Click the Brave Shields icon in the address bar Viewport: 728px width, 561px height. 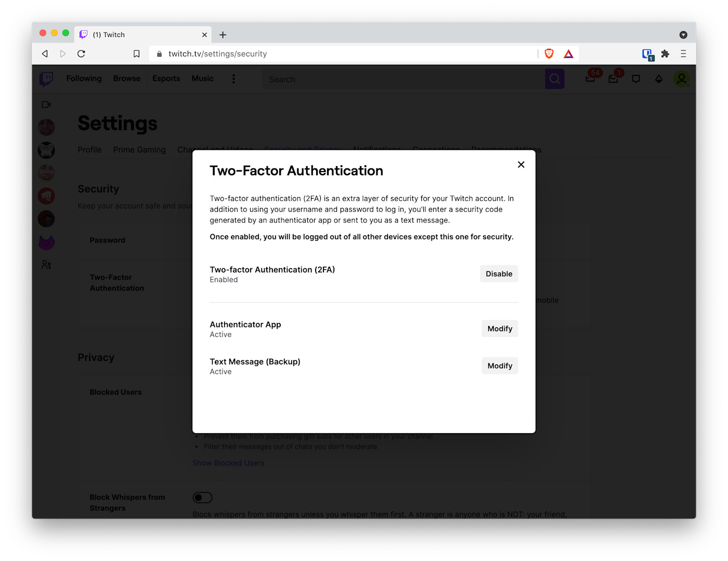549,54
